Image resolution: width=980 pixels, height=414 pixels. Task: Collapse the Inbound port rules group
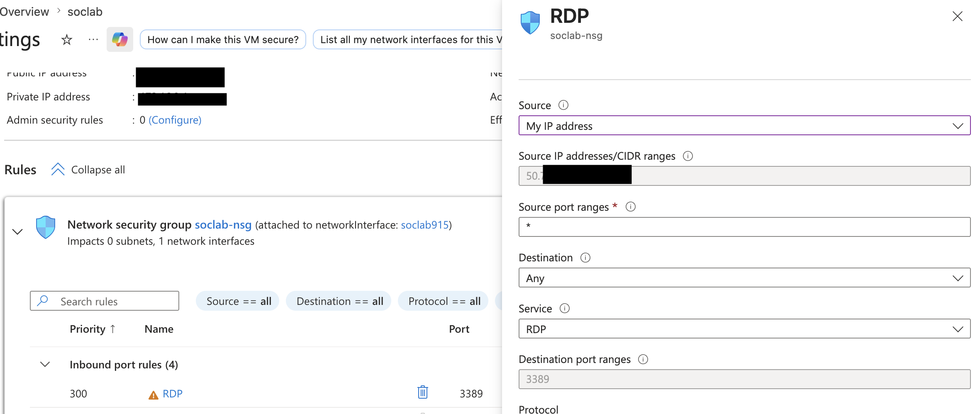45,364
